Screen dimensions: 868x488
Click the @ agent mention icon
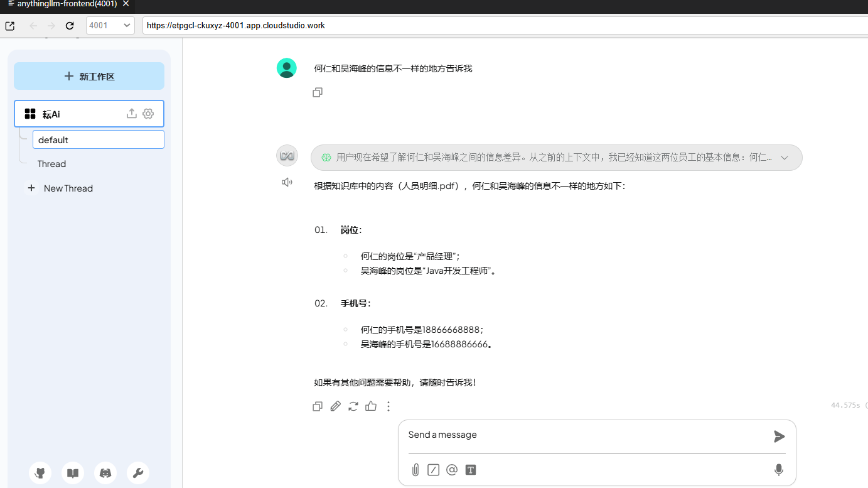[451, 470]
